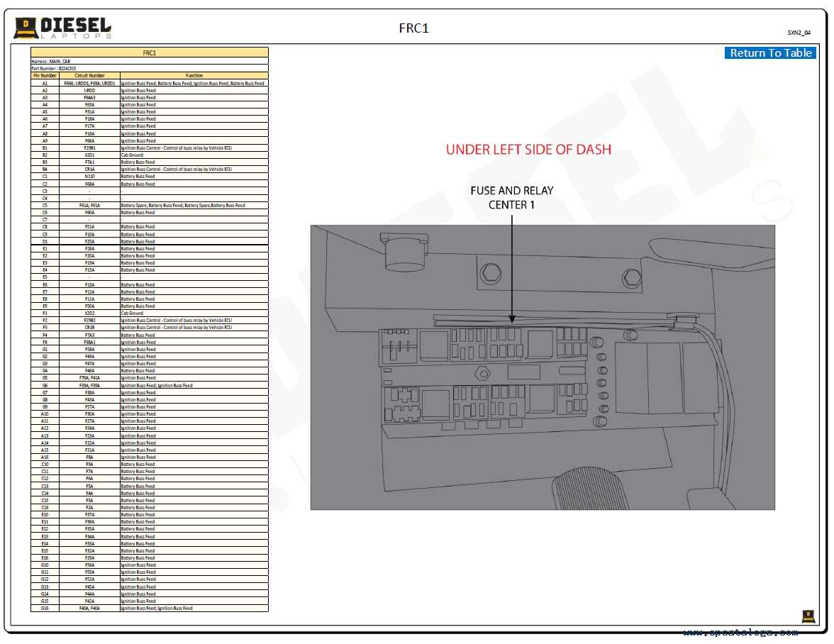The height and width of the screenshot is (644, 834).
Task: Select circuit cell F9A
Action: tap(89, 465)
